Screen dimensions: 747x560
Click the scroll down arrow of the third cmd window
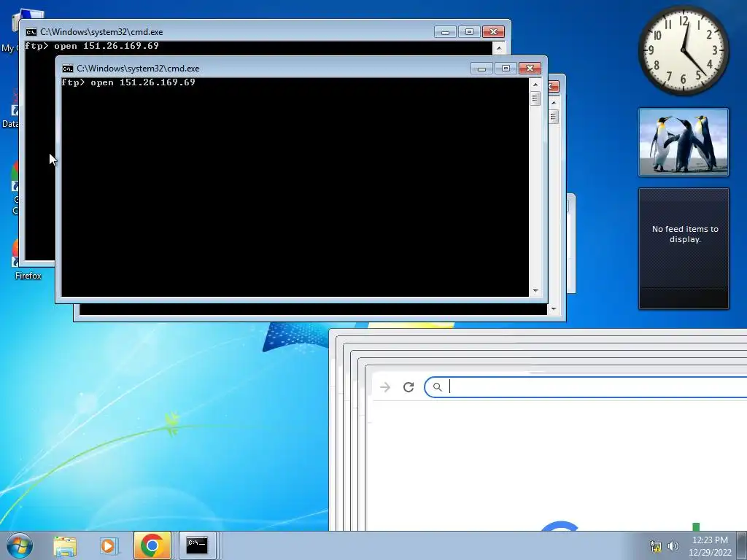[x=554, y=309]
